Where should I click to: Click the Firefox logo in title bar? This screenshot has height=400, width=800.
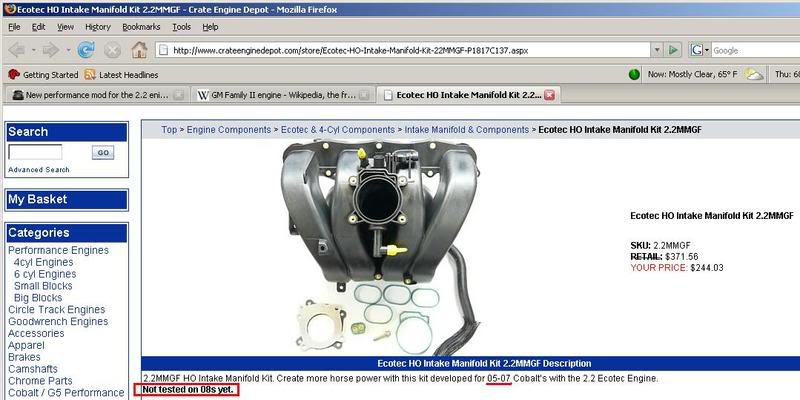tap(9, 9)
